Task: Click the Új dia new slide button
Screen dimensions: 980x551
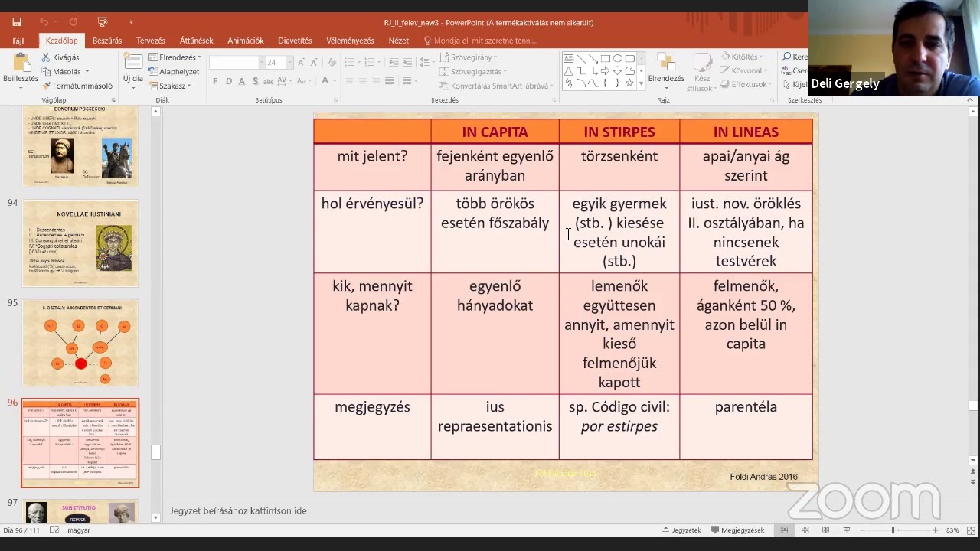Action: tap(133, 71)
